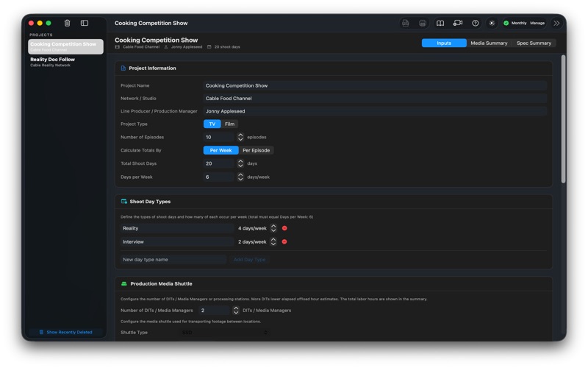Viewport: 588px width, 368px height.
Task: Click the Production Media Shuttle icon
Action: 124,283
